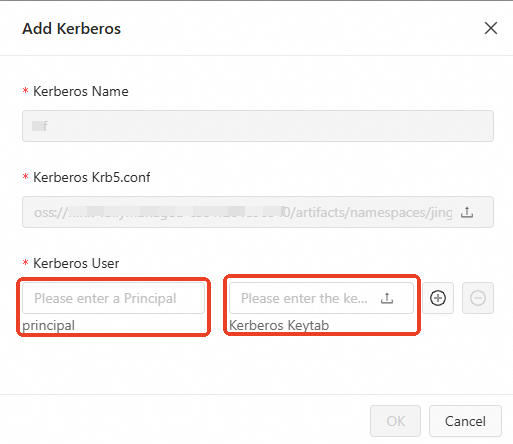Click the Cancel button
This screenshot has width=513, height=444.
pyautogui.click(x=465, y=421)
